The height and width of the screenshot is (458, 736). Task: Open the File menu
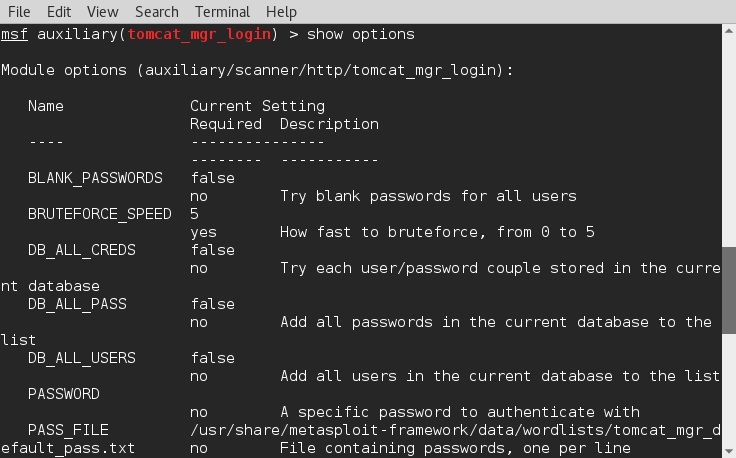19,12
